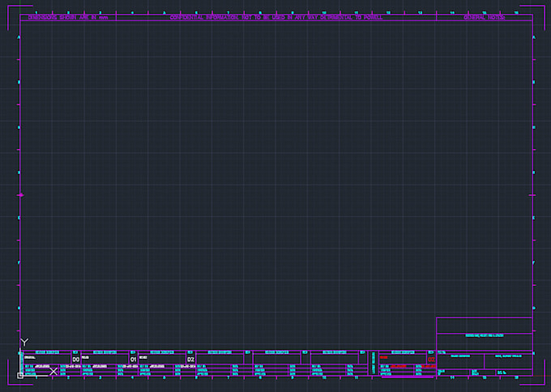Screen dimensions: 551x392
Task: Select the 'GENERAL NOTES:' text
Action: tap(485, 17)
